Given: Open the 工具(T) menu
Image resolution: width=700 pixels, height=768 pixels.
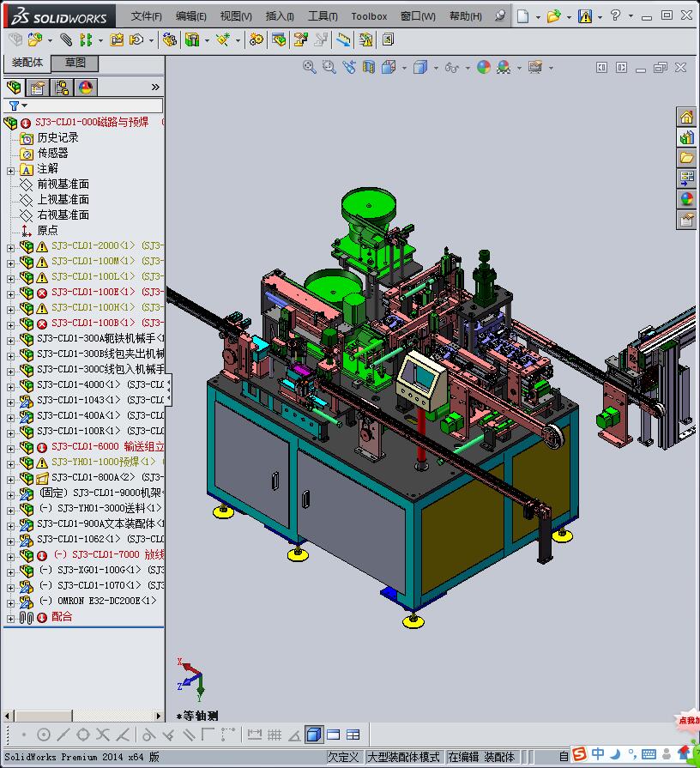Looking at the screenshot, I should point(323,16).
